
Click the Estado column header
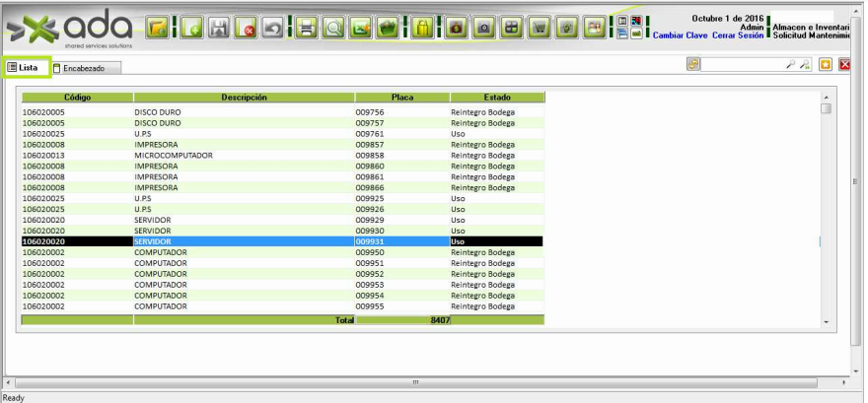[496, 98]
